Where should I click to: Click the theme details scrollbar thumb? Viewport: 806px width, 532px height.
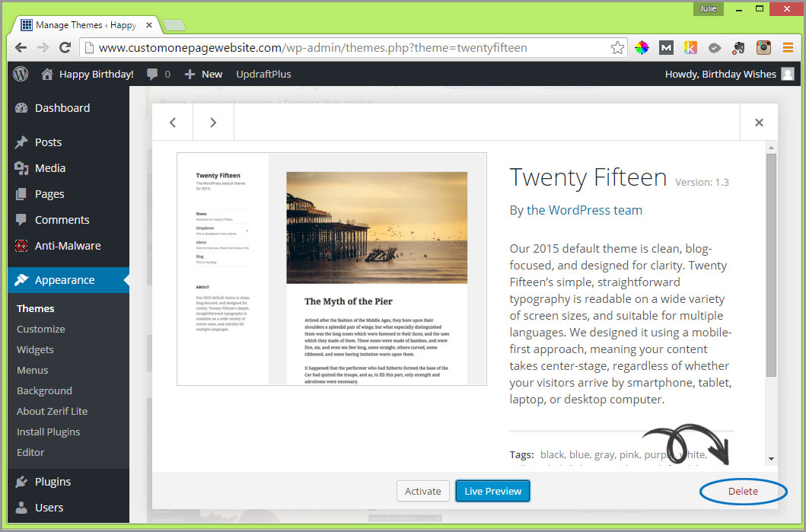click(x=771, y=265)
